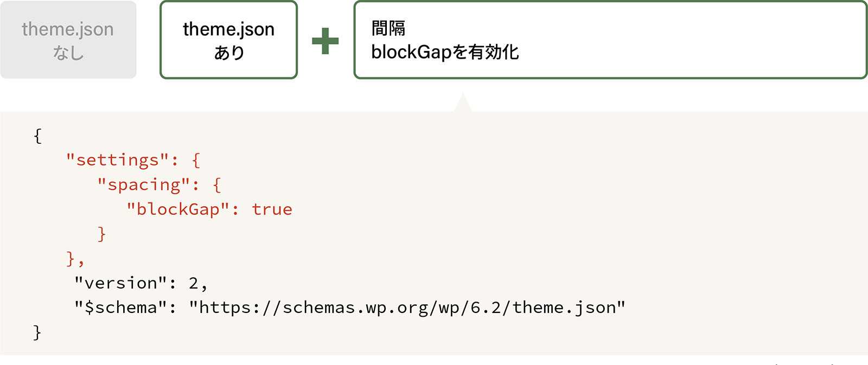Click the red "spacing" key
868x365 pixels.
(144, 185)
